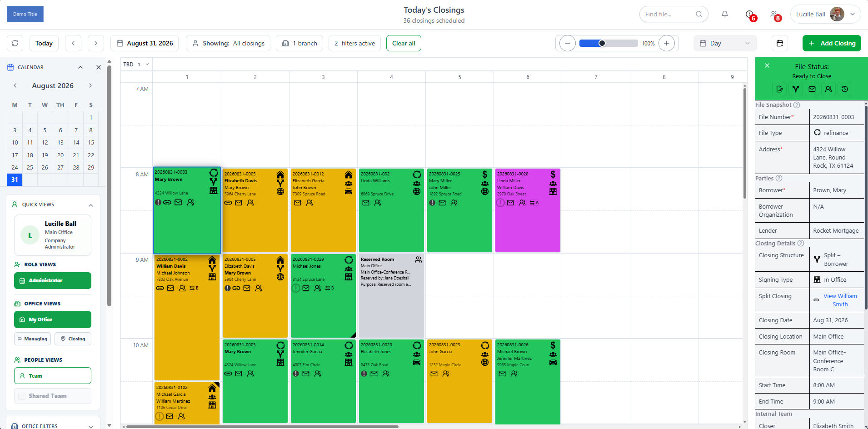
Task: Click the envelope icon on closing 20260831-0012
Action: click(x=298, y=203)
